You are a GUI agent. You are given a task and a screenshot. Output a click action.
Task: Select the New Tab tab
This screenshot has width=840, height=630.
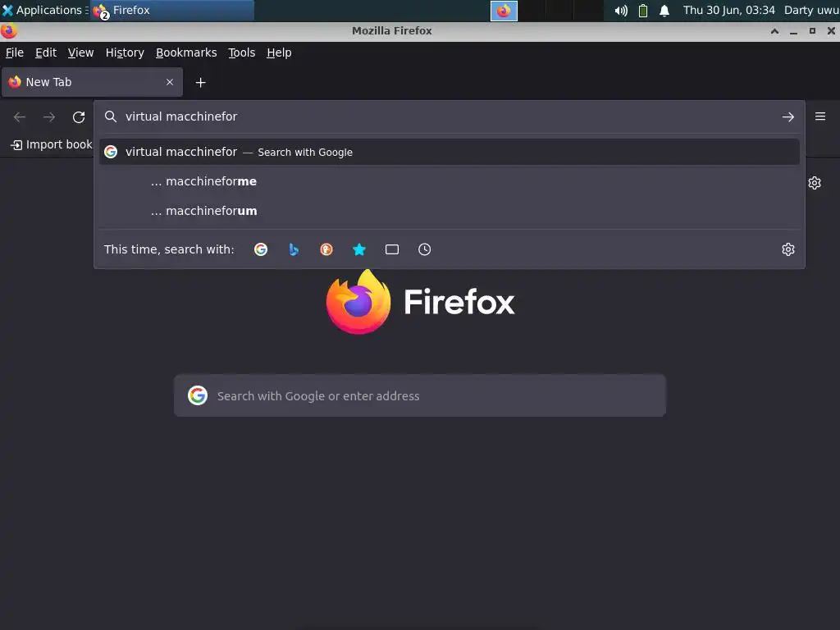(92, 82)
